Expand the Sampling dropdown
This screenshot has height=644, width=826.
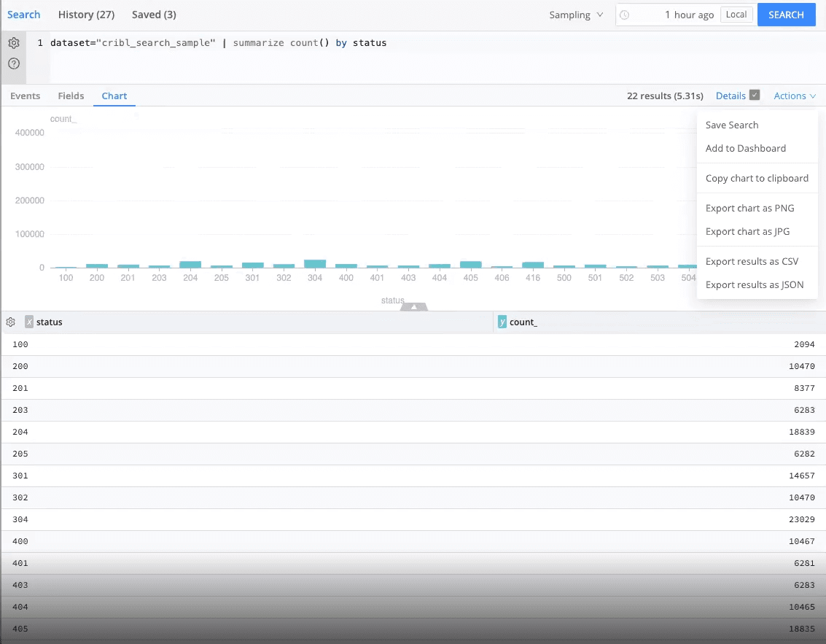click(x=576, y=15)
